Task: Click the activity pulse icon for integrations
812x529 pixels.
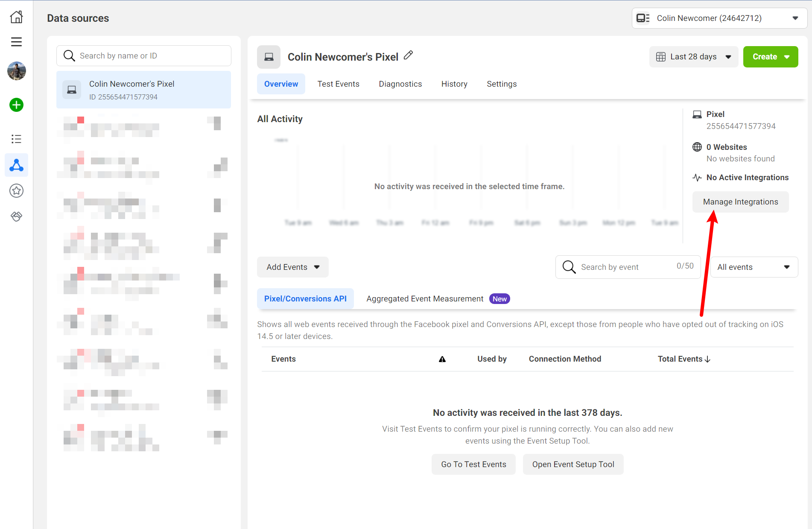Action: click(697, 178)
